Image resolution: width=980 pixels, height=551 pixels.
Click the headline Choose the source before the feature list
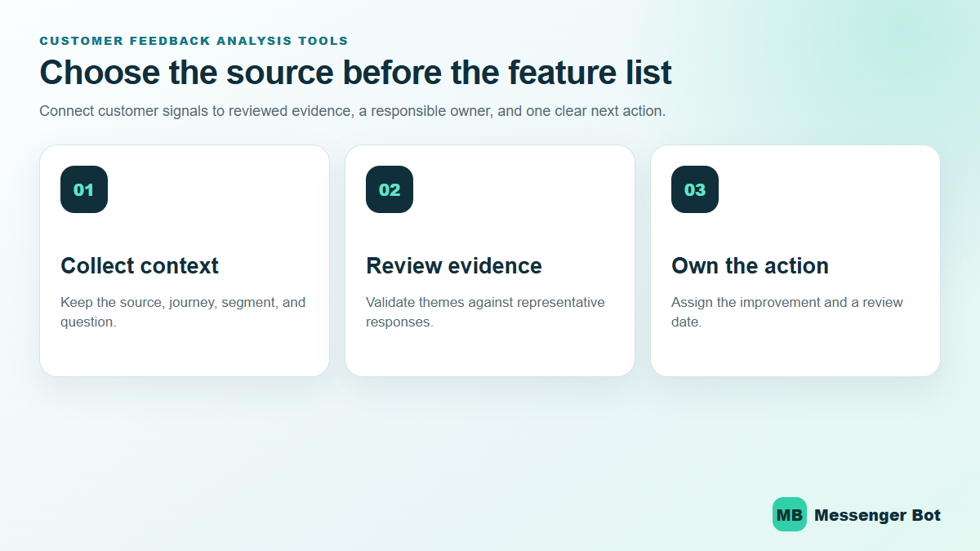tap(355, 73)
